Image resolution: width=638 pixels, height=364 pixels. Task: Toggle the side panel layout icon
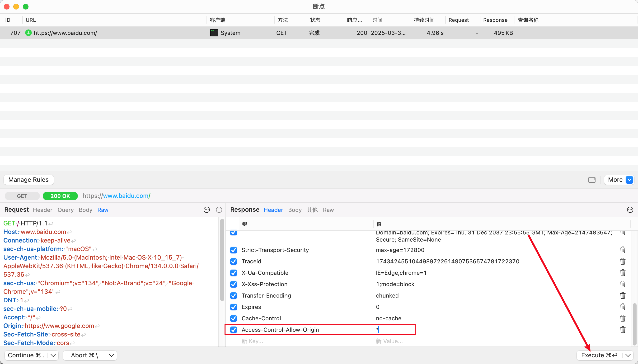[x=592, y=180]
